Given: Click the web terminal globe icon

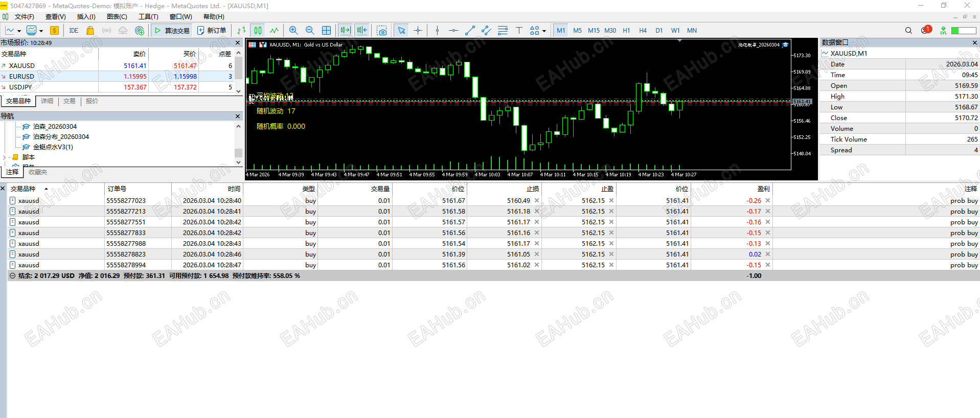Looking at the screenshot, I should 139,31.
